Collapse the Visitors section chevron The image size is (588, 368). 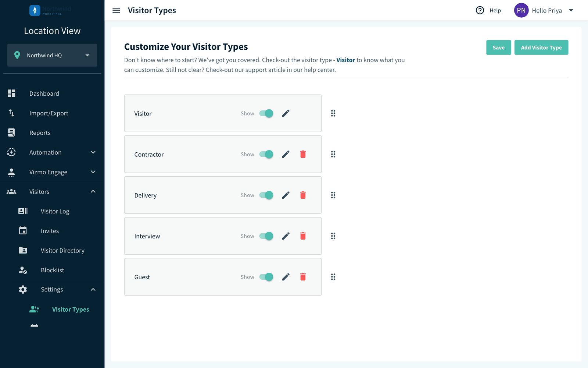pyautogui.click(x=93, y=191)
